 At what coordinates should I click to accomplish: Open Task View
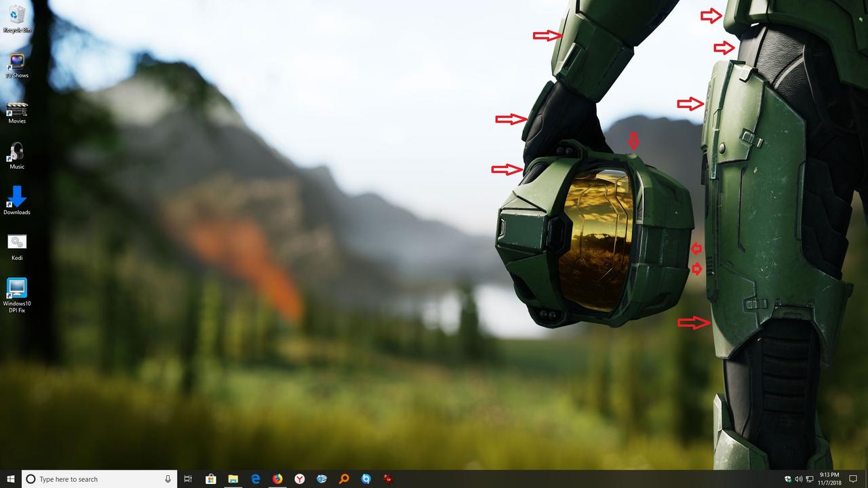coord(187,479)
